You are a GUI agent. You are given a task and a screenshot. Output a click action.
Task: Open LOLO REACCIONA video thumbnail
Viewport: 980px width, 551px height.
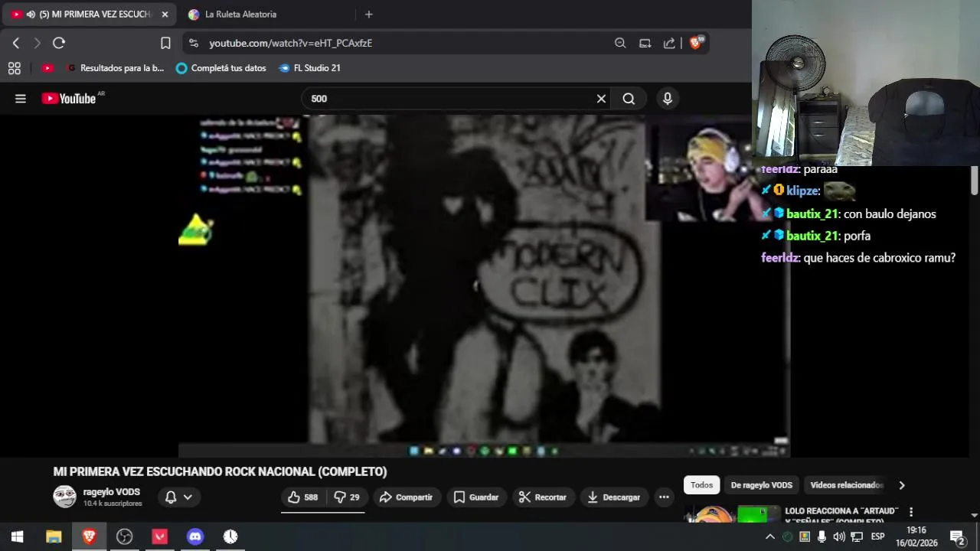click(x=730, y=514)
